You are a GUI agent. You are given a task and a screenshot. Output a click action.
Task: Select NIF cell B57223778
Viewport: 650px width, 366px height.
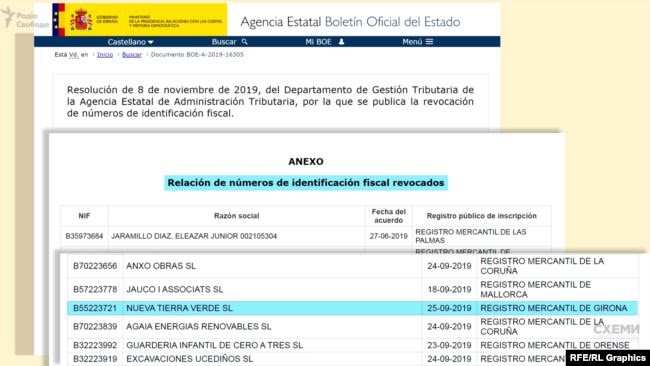(x=95, y=289)
